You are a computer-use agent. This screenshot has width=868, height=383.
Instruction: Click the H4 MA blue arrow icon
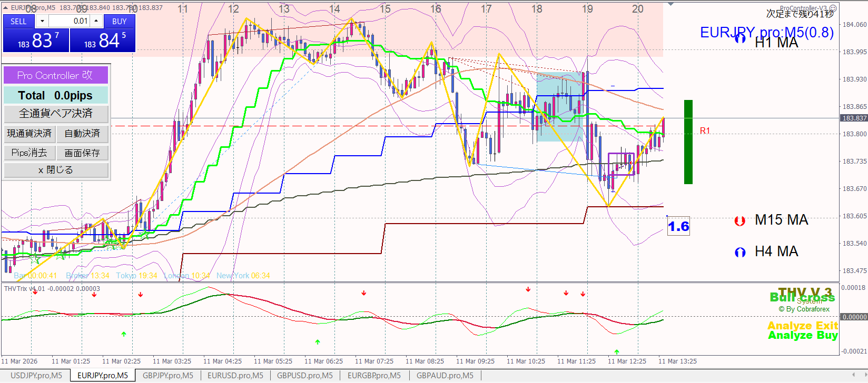(x=740, y=253)
